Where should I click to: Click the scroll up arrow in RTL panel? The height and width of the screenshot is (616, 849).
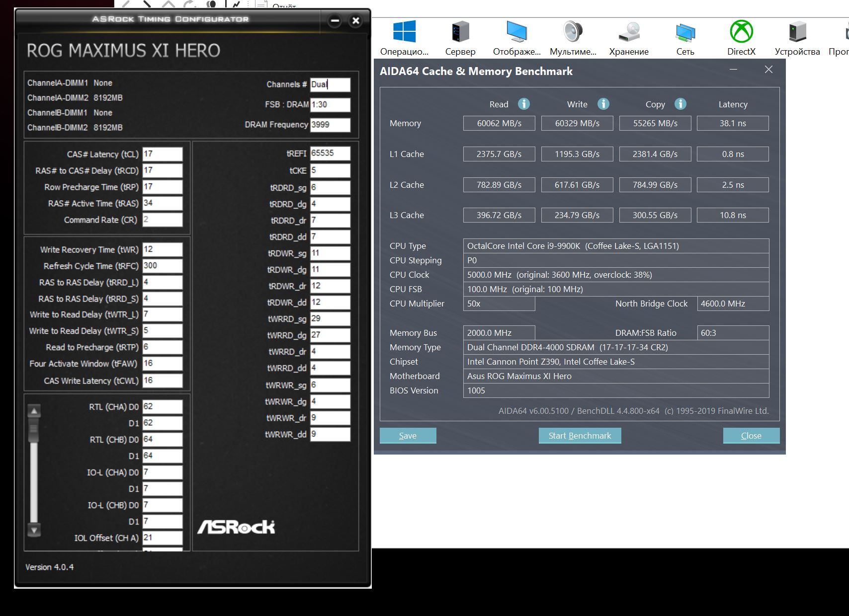(x=34, y=411)
